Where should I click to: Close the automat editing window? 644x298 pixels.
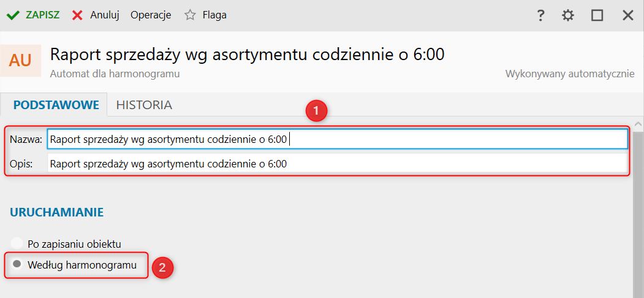627,16
